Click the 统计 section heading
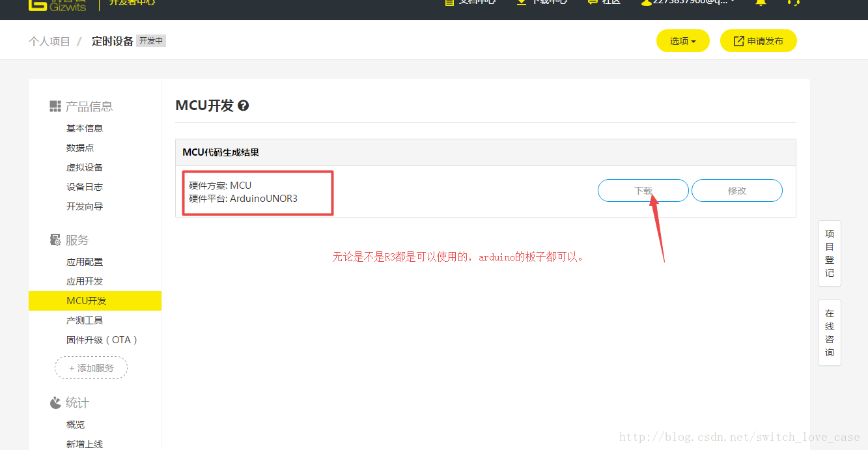Viewport: 868px width, 450px height. tap(77, 403)
